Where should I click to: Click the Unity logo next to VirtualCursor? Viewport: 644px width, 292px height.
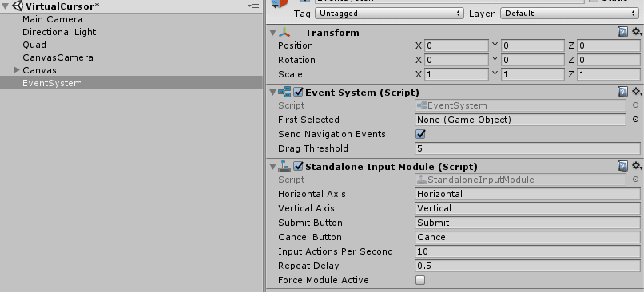18,6
